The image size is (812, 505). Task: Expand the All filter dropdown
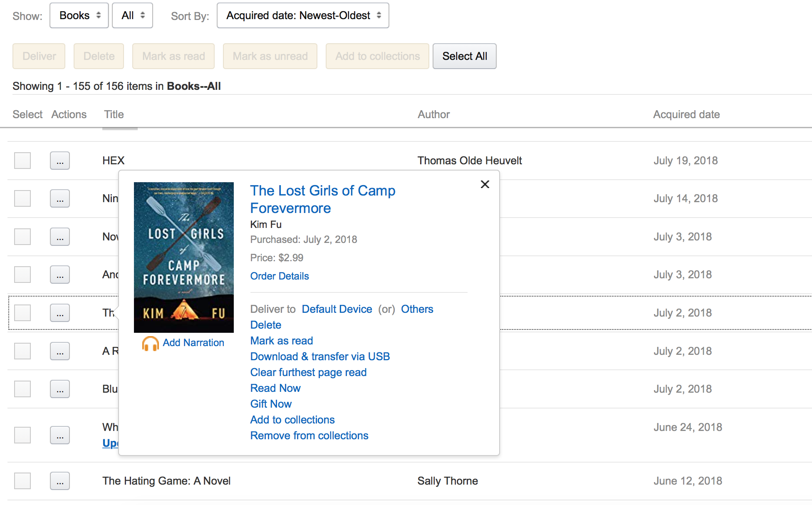132,15
